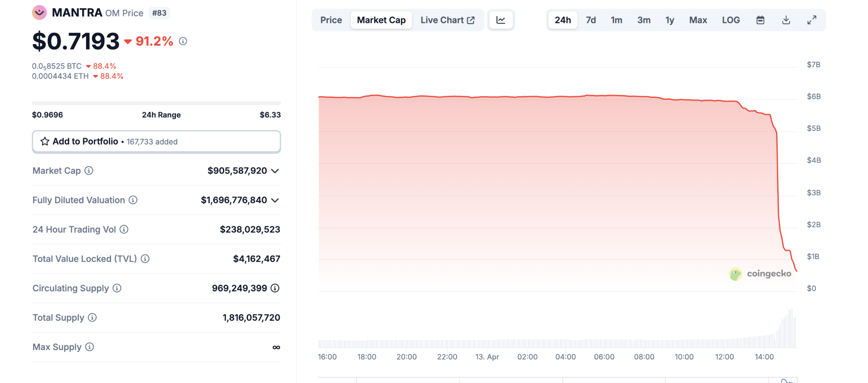868x383 pixels.
Task: Download the chart using the download icon
Action: click(786, 19)
